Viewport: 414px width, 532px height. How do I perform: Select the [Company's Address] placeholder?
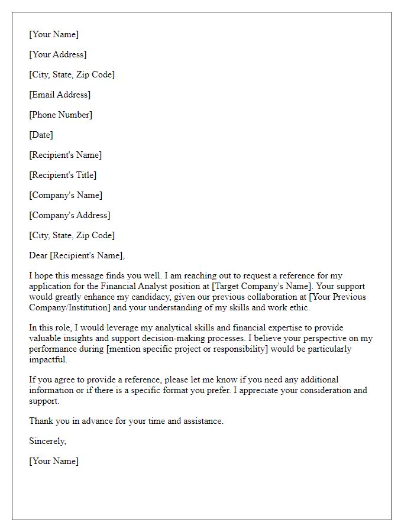click(x=70, y=215)
